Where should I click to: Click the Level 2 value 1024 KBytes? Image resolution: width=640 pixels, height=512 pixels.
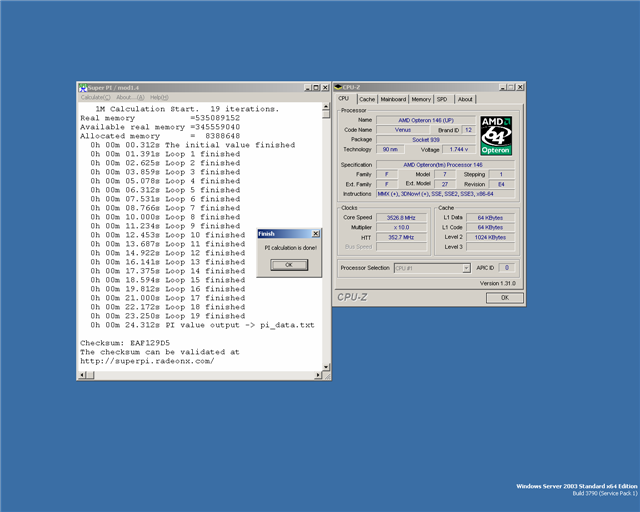pos(490,237)
